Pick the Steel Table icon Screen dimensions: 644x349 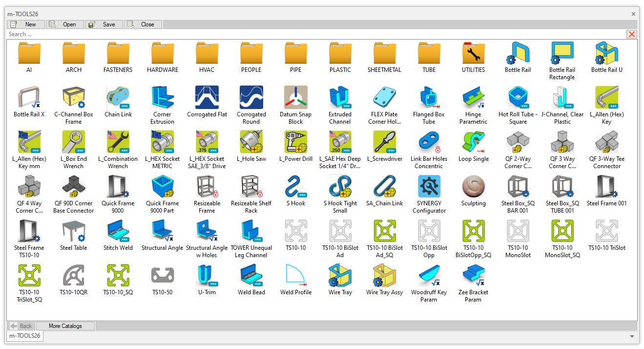(x=74, y=231)
